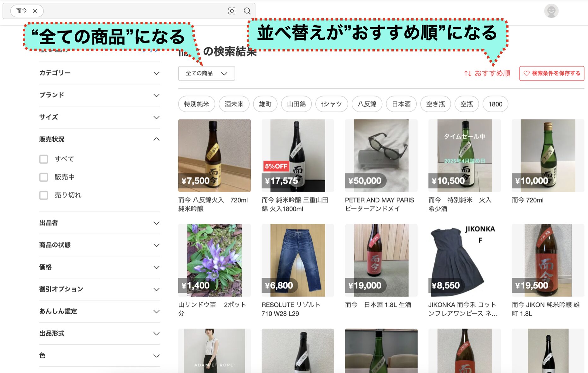
Task: Click the sort arrows icon beside おすすめ順
Action: click(x=468, y=74)
